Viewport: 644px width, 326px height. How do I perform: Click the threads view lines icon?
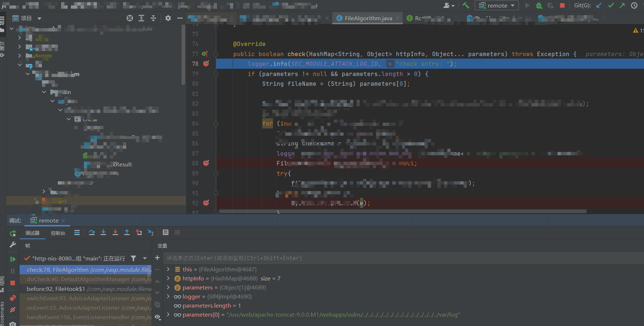coord(77,233)
